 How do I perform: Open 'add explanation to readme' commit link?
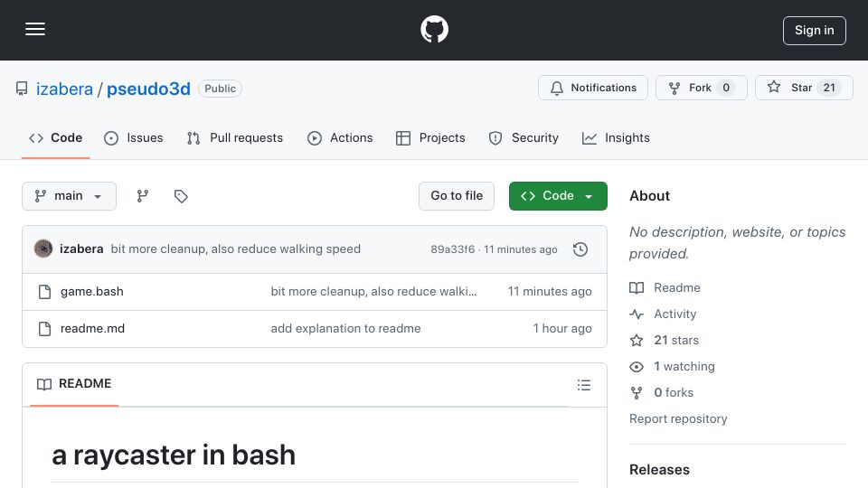(x=346, y=329)
